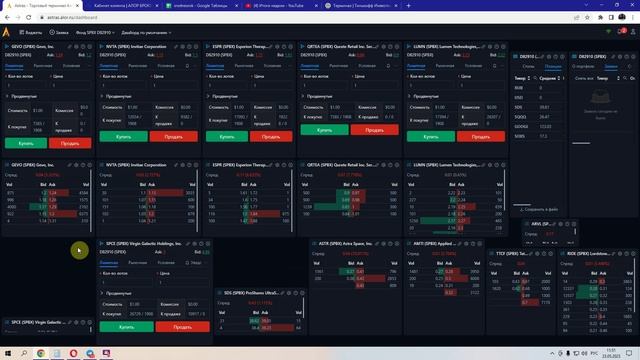This screenshot has height=360, width=640.
Task: Switch to Позиции tab in portfolio widget
Action: [553, 66]
